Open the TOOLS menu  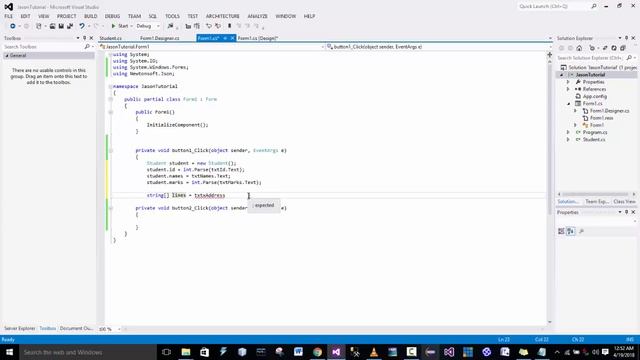pyautogui.click(x=172, y=16)
